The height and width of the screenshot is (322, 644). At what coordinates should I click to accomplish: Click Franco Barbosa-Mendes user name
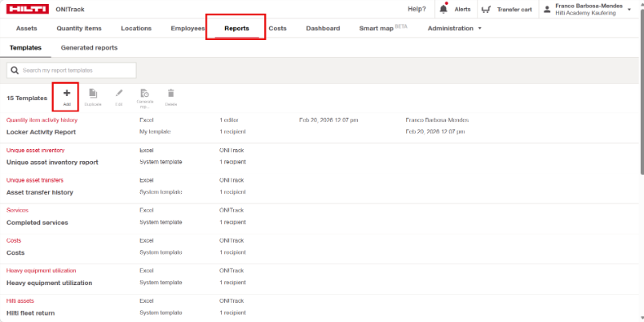pyautogui.click(x=589, y=6)
